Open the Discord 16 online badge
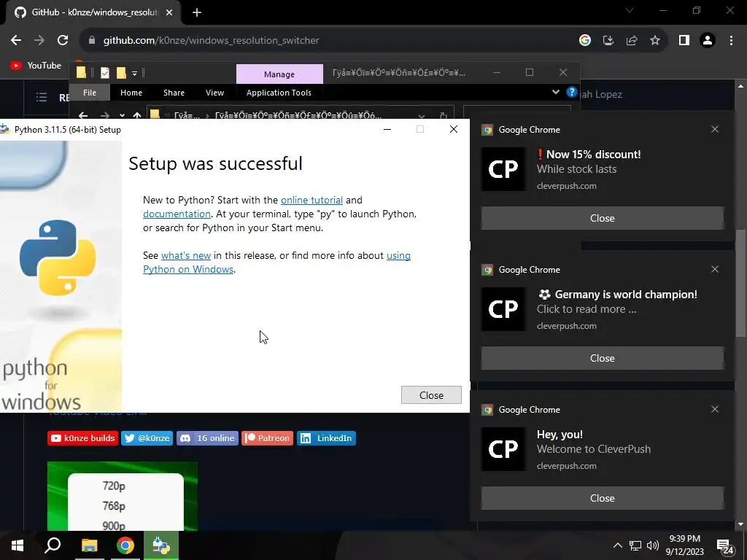 click(x=207, y=438)
